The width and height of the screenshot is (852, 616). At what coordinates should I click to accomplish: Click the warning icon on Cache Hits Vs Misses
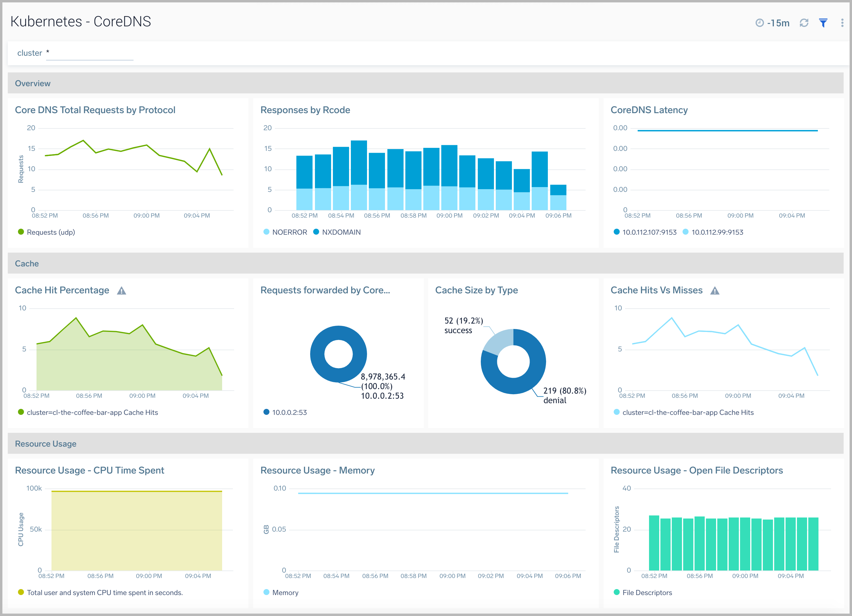[x=715, y=290]
